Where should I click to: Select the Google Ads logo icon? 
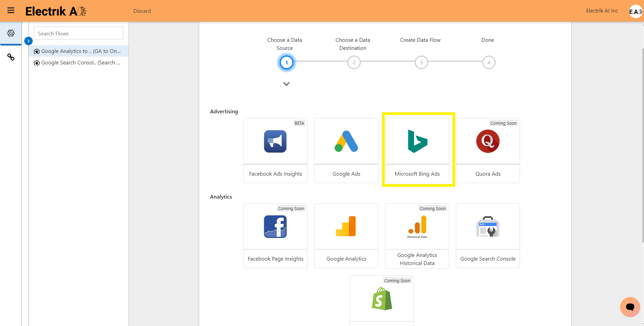pyautogui.click(x=346, y=141)
